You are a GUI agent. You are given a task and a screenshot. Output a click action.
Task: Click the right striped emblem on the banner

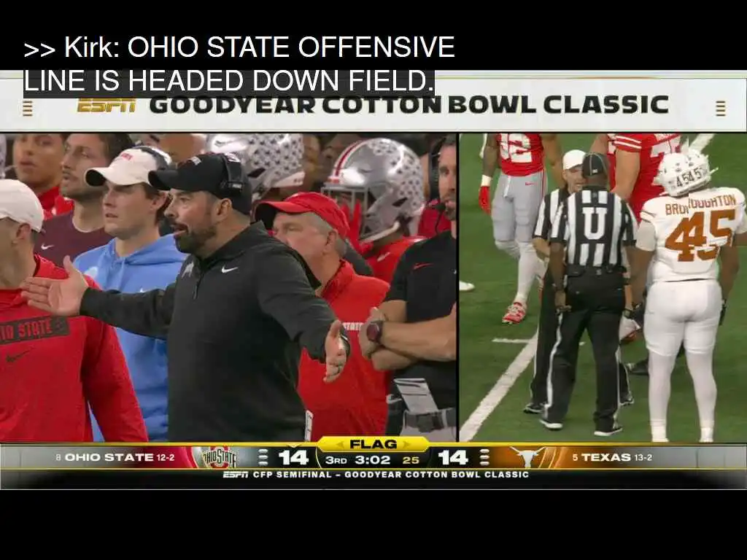721,108
